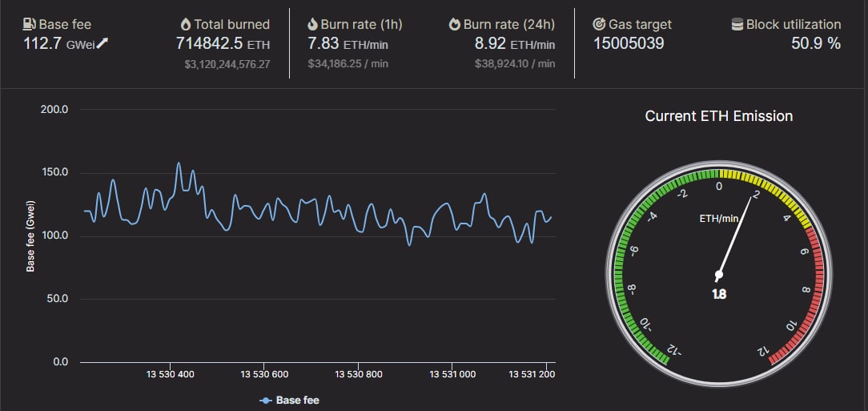Click the fire icon beside Burn rate (1h)

pyautogui.click(x=313, y=24)
